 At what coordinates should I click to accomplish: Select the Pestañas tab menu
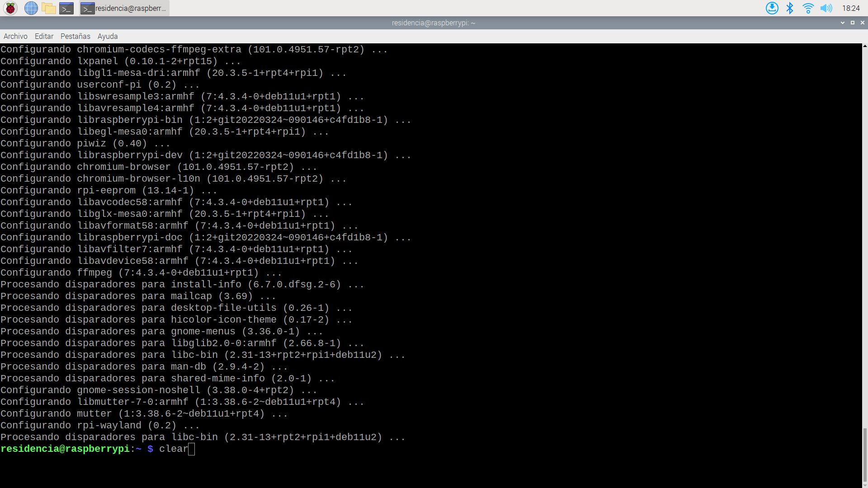75,36
